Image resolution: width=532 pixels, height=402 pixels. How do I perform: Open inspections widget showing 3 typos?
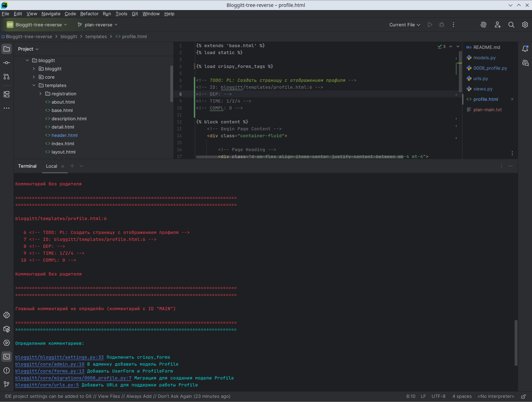[442, 46]
